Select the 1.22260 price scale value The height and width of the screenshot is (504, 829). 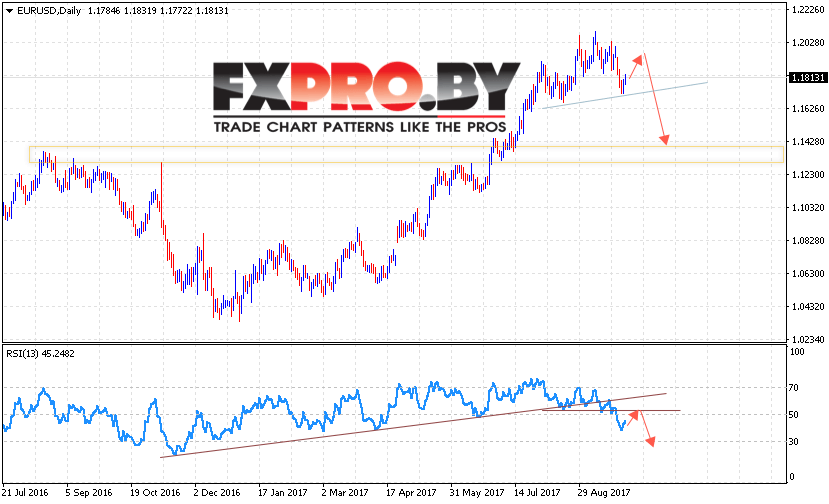808,10
